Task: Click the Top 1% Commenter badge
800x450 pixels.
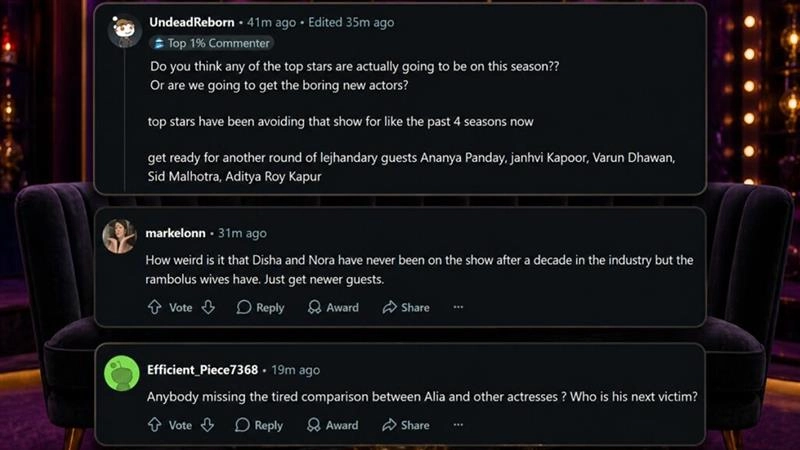Action: coord(211,43)
